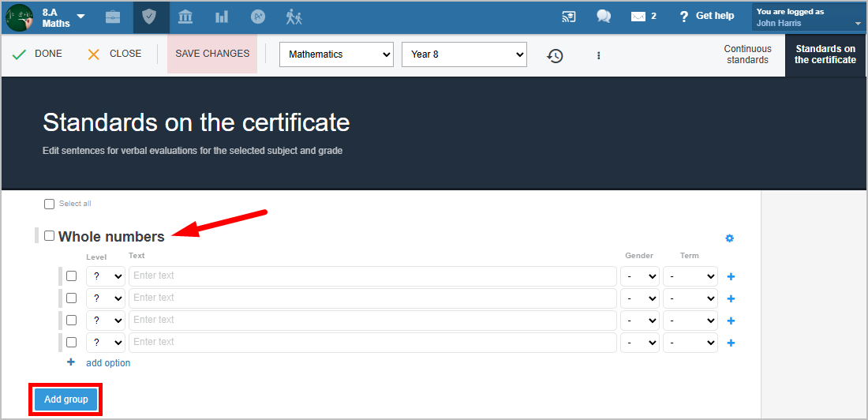Click the Add group button
Screen dimensions: 868x420
[66, 399]
